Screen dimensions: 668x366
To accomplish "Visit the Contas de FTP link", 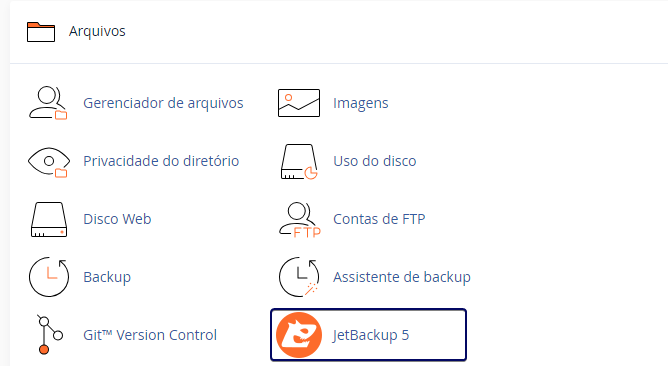I will [379, 219].
